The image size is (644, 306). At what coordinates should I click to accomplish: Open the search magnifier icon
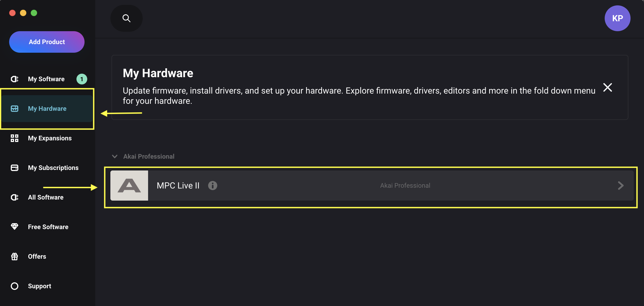[x=126, y=18]
